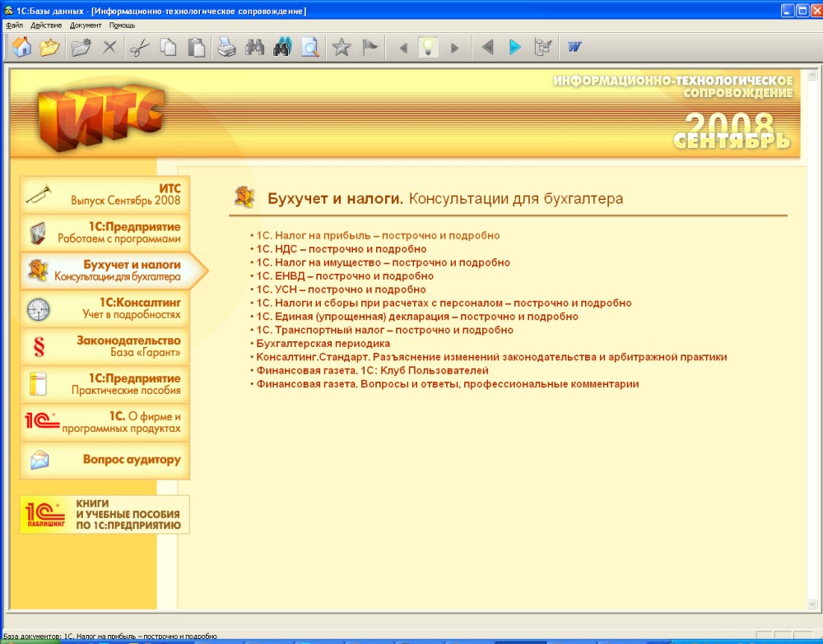Click the blue forward arrow icon
Viewport: 823px width, 644px height.
(x=515, y=48)
